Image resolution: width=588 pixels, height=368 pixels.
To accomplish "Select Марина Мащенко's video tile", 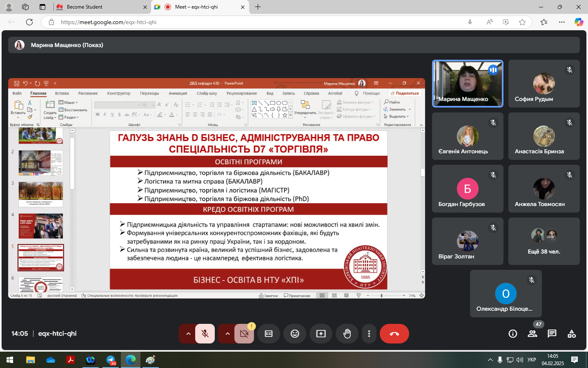I will [468, 83].
